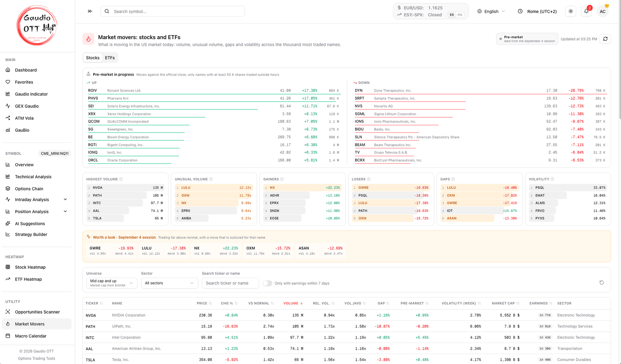Click the Gainers info icon
Image resolution: width=621 pixels, height=364 pixels.
(282, 179)
